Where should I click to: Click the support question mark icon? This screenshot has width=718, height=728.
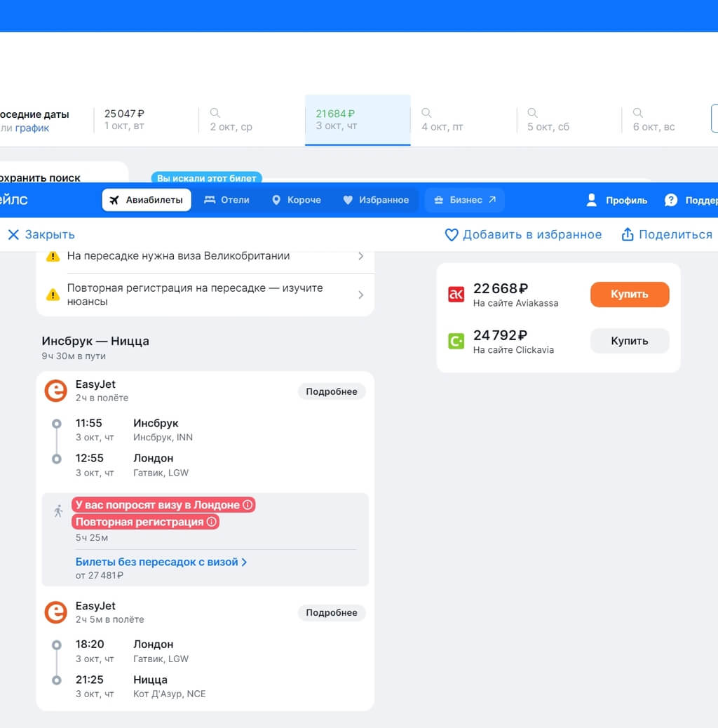point(670,200)
